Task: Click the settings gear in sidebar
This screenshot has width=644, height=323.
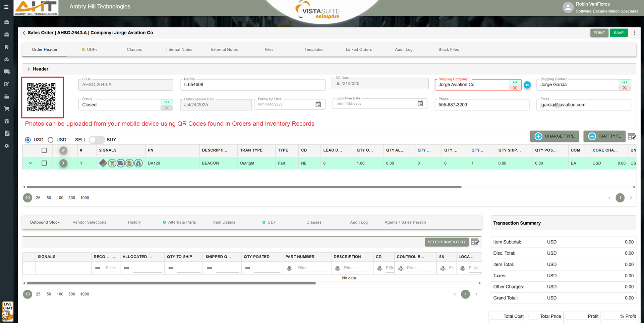Action: point(6,146)
